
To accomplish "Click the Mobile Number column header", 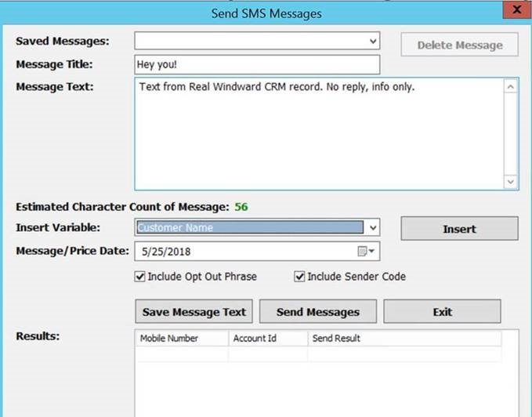I will 182,339.
